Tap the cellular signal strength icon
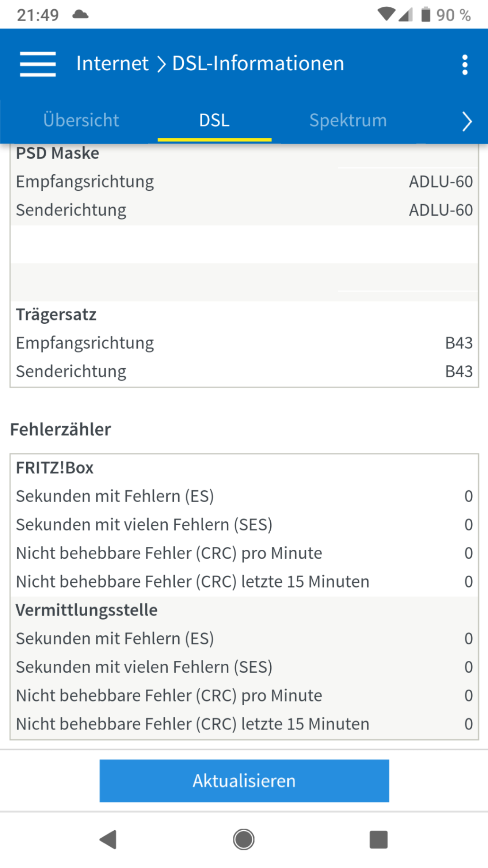This screenshot has height=868, width=488. [x=405, y=15]
